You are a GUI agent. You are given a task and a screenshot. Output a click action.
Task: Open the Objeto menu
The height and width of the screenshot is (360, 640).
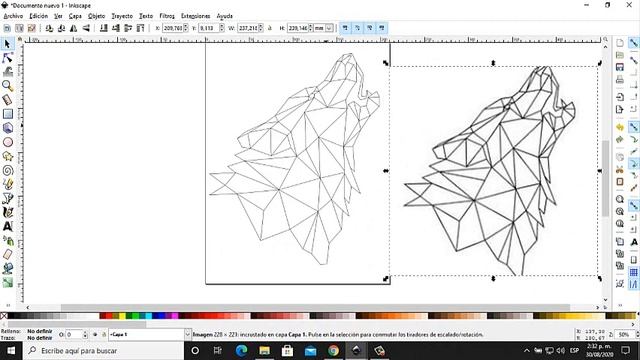coord(97,16)
